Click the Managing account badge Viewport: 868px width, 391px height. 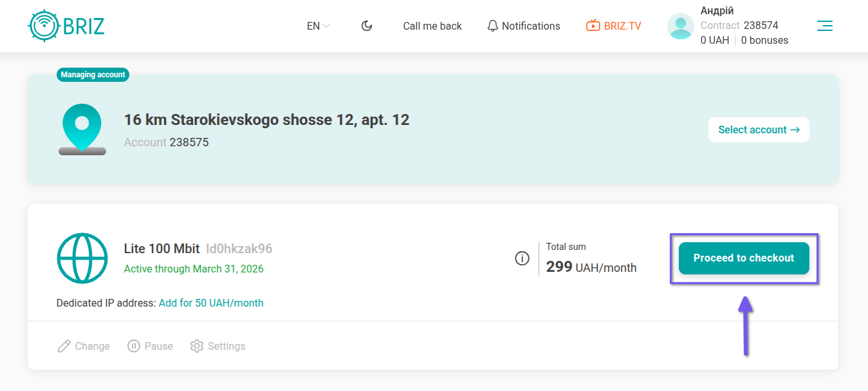pos(93,75)
